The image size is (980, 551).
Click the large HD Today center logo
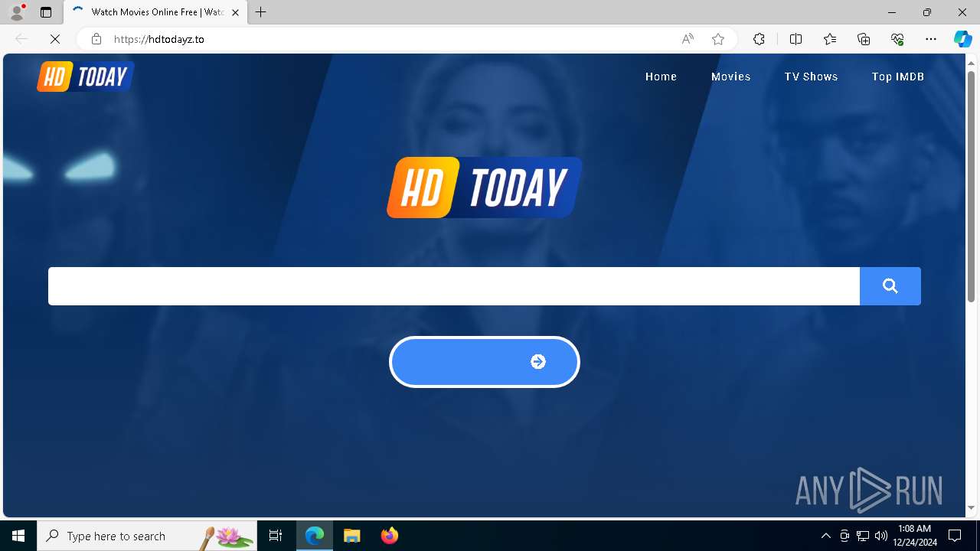(x=485, y=187)
